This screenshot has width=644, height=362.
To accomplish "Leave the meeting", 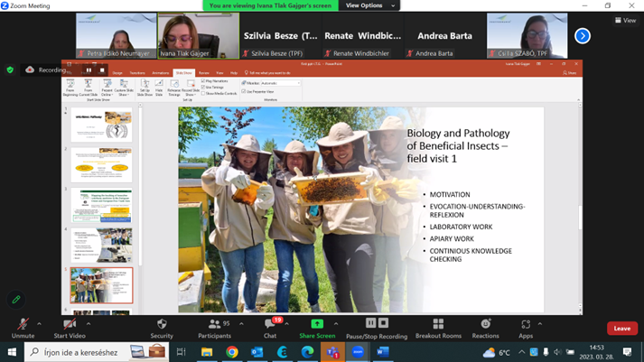I will [621, 329].
